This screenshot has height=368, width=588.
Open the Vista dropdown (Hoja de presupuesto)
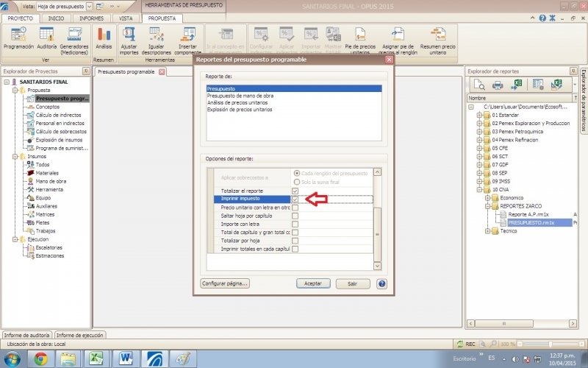click(89, 6)
